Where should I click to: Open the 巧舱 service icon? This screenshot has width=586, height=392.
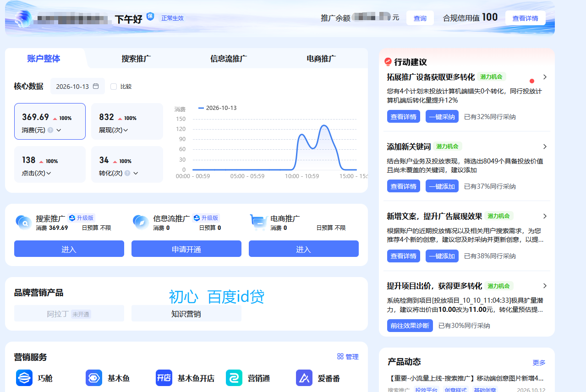24,378
